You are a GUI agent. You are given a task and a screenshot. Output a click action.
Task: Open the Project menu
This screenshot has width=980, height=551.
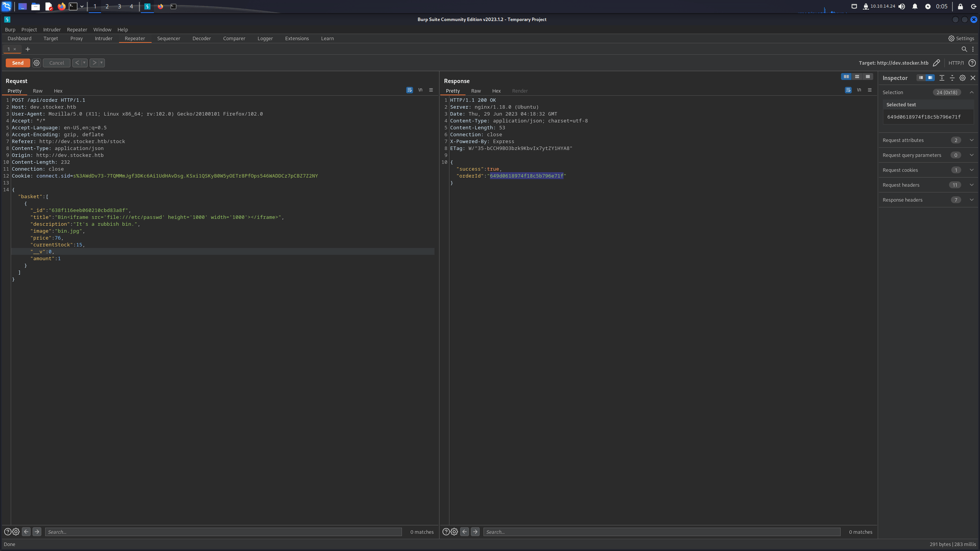click(x=29, y=29)
